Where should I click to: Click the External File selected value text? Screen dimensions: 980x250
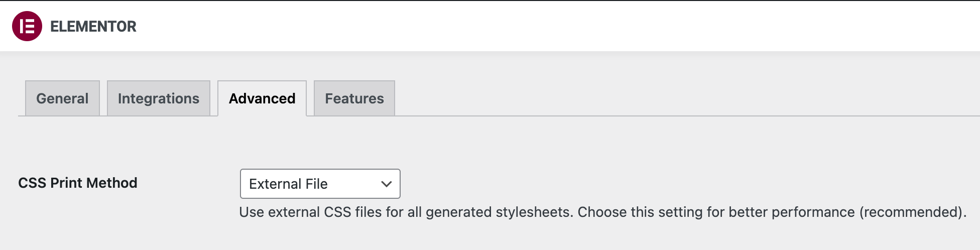[x=288, y=184]
